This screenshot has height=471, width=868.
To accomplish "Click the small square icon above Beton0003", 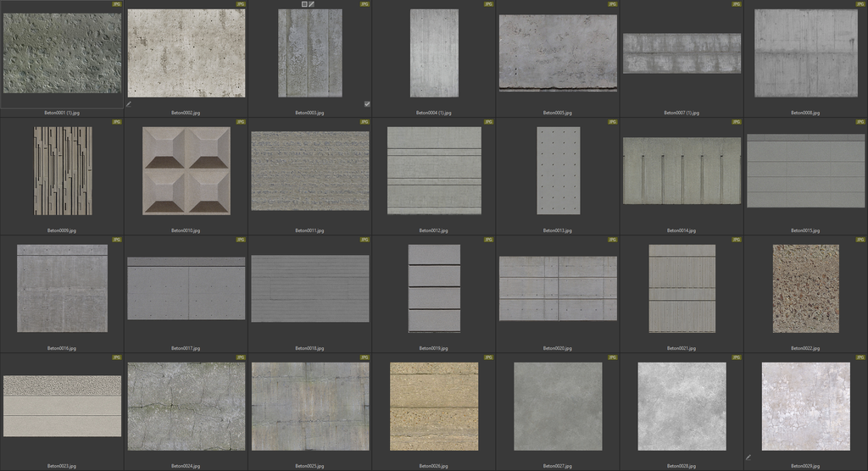I will click(304, 4).
